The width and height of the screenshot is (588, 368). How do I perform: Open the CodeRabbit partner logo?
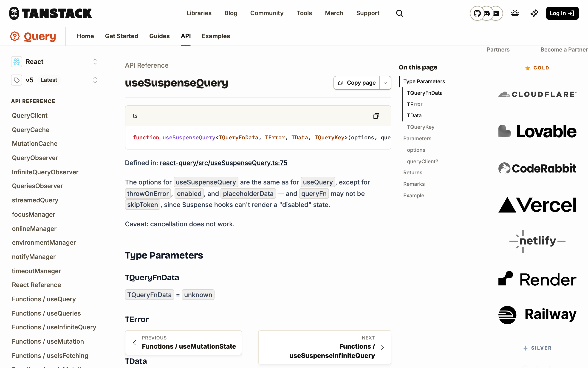537,168
